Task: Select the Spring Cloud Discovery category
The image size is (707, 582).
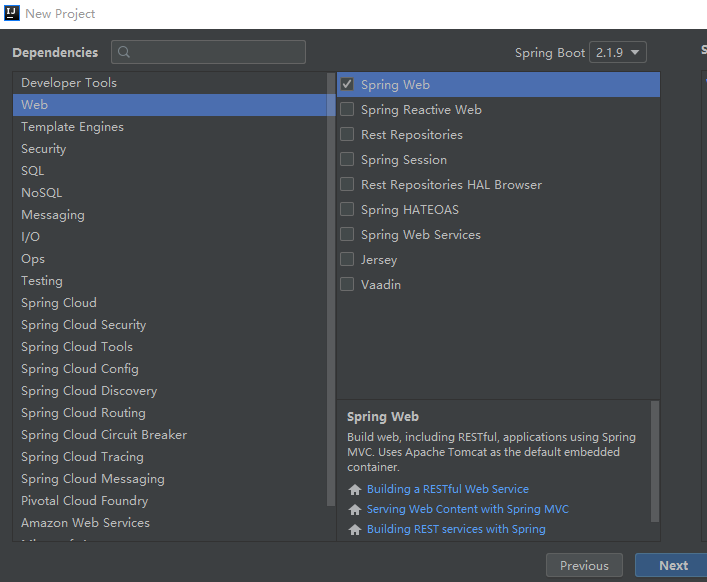Action: click(89, 391)
